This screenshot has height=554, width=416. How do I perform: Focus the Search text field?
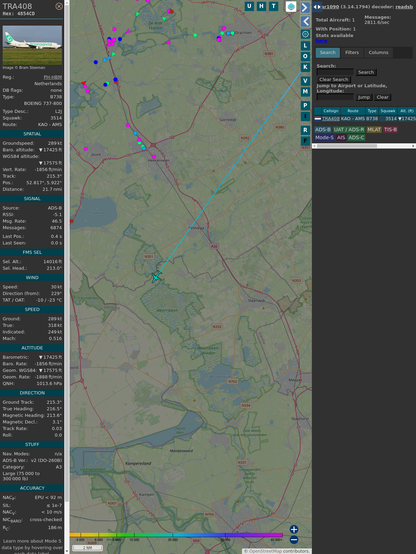click(x=335, y=72)
